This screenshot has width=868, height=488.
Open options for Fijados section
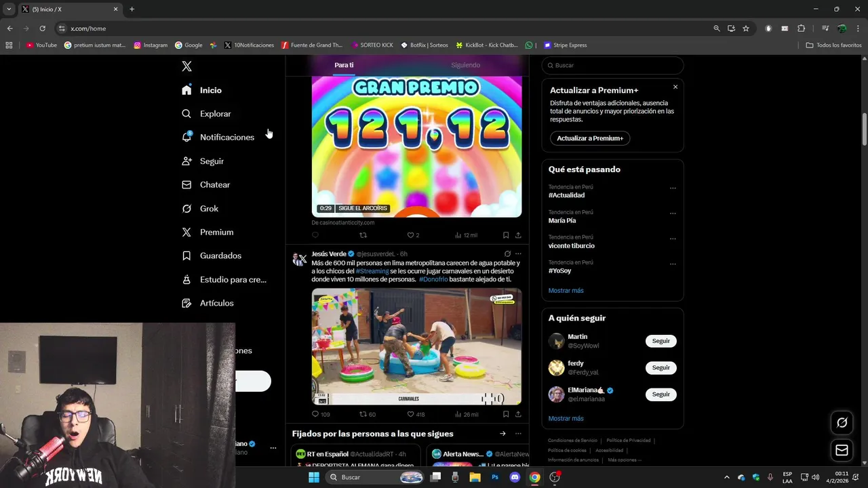point(518,434)
